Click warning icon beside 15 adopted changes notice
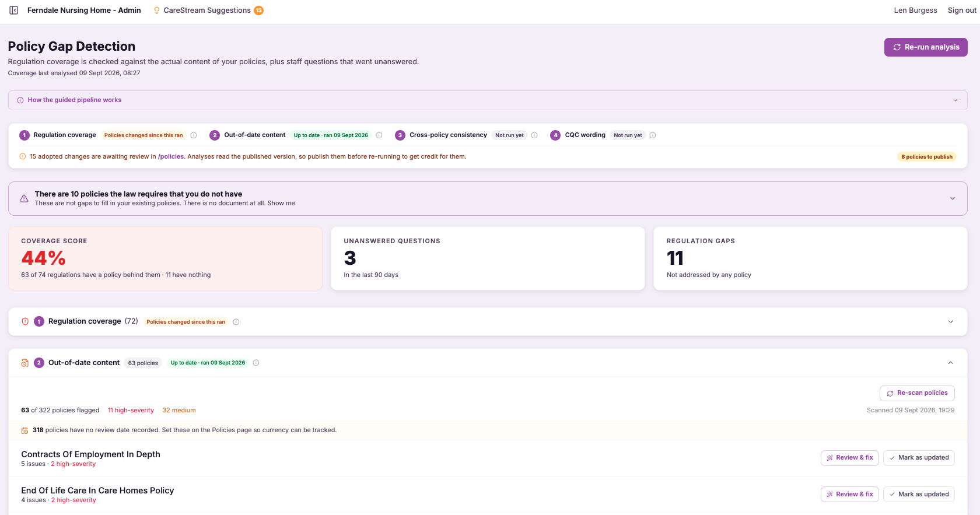The height and width of the screenshot is (515, 980). point(23,156)
